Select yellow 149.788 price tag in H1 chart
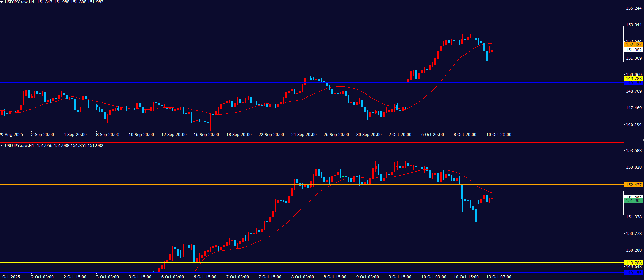The width and height of the screenshot is (644, 280). point(633,263)
